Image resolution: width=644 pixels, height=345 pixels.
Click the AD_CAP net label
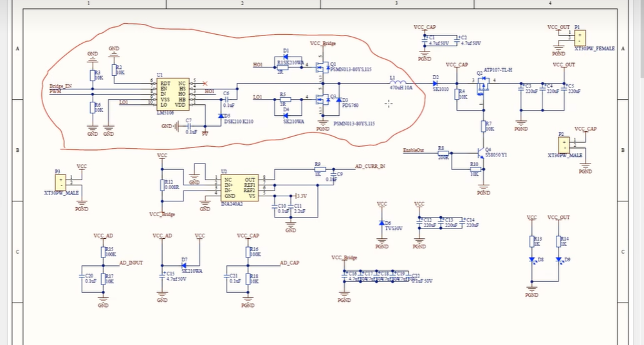[x=290, y=263]
